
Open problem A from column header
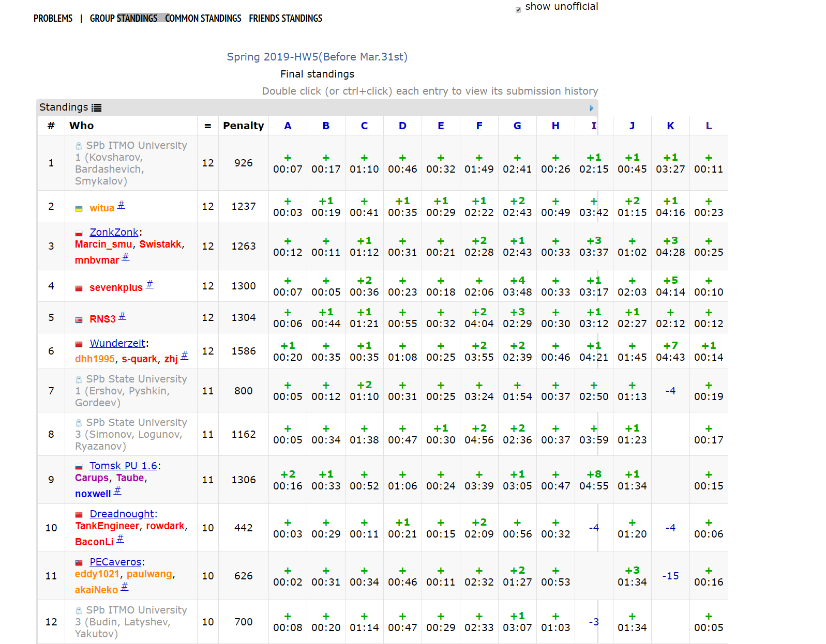coord(288,126)
